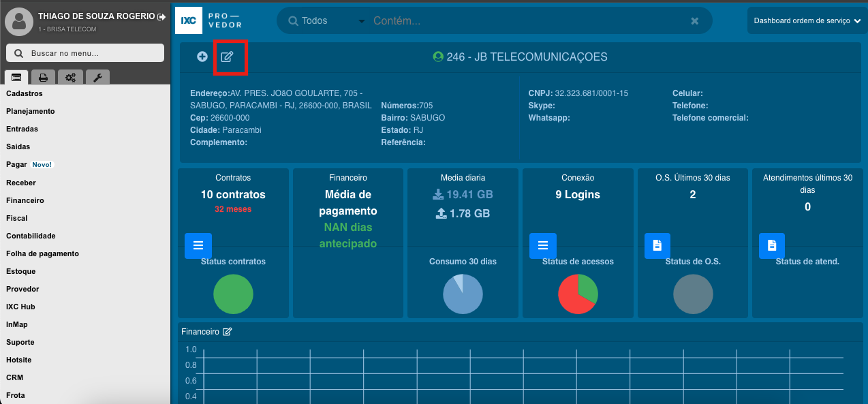
Task: Open Dashboard ordem de serviço dropdown
Action: 807,21
